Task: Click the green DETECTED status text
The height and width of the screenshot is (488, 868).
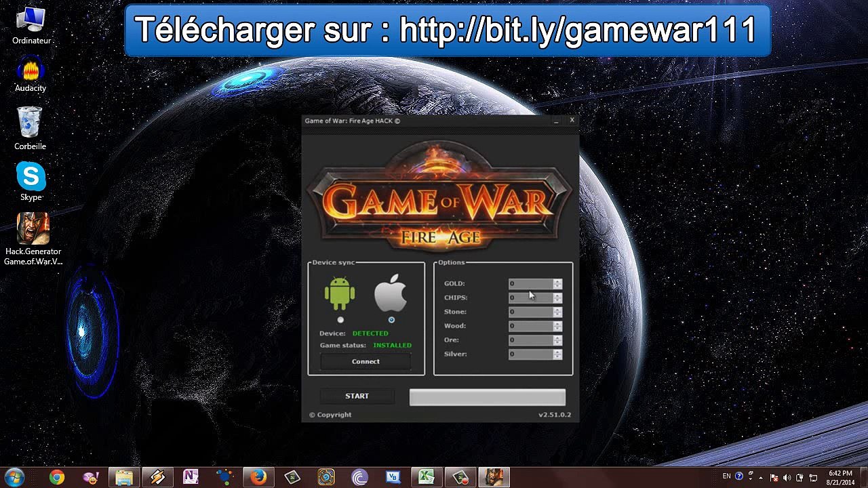Action: click(370, 333)
